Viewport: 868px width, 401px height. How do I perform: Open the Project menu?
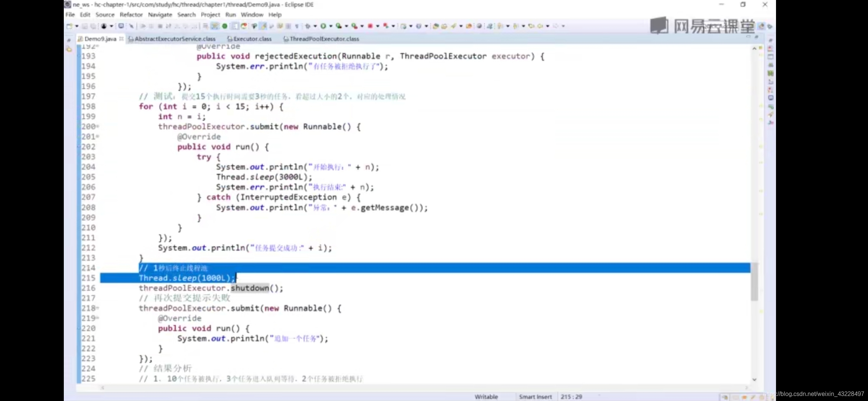[210, 14]
